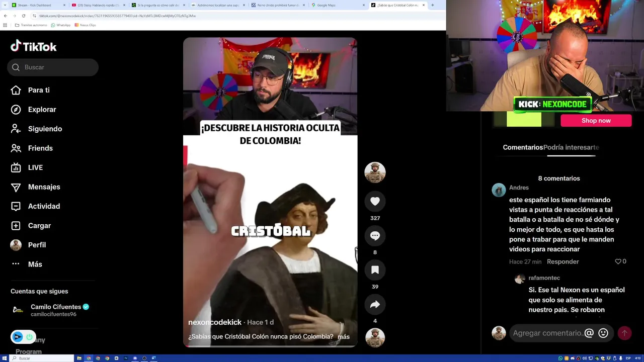Open emoji picker in comment box
This screenshot has width=644, height=362.
(x=603, y=333)
